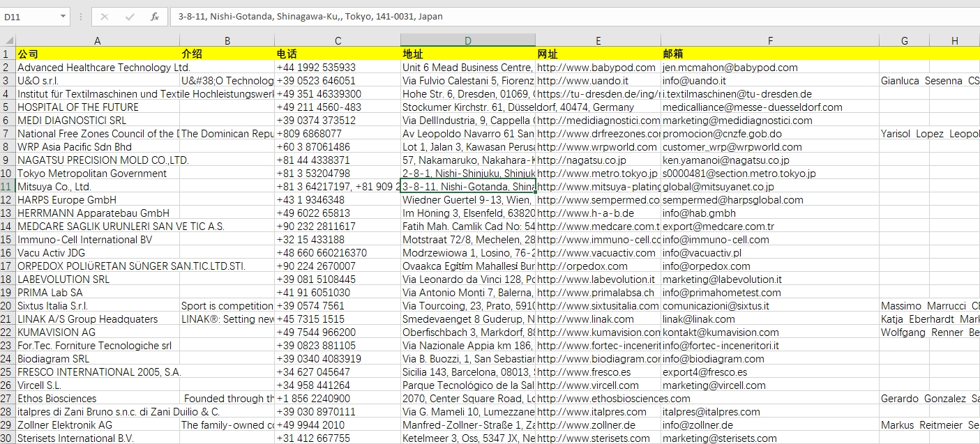Screen dimensions: 980x444
Task: Select the Zollner Elektronik AG cell
Action: 98,424
